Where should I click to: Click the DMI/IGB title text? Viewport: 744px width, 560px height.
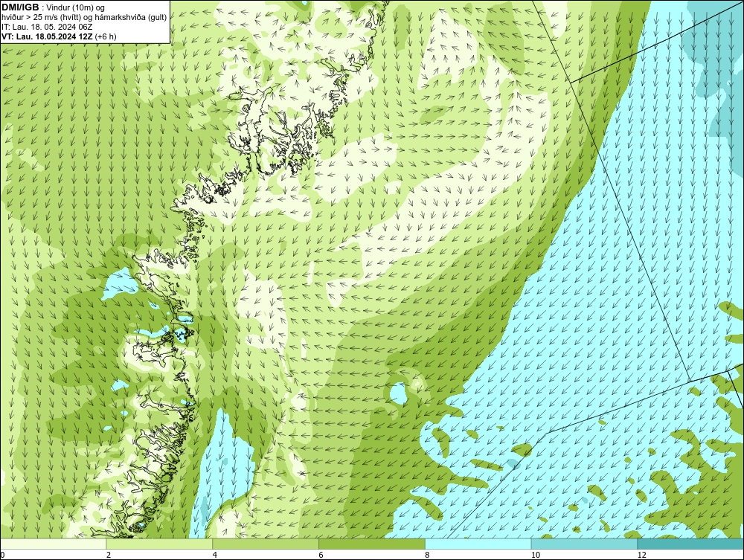coord(20,7)
